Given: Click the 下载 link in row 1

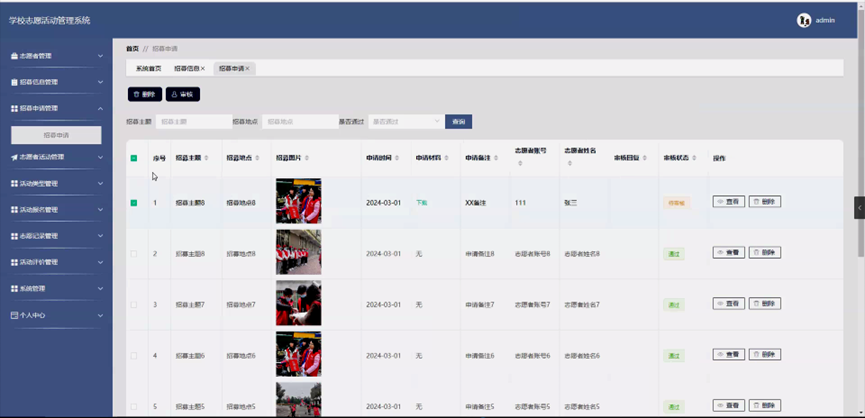Looking at the screenshot, I should [x=421, y=203].
